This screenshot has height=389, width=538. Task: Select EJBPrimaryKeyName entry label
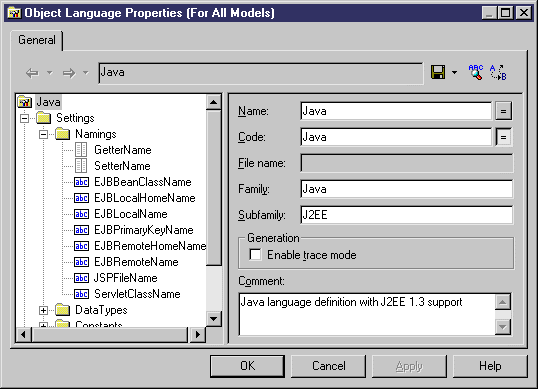pos(144,230)
